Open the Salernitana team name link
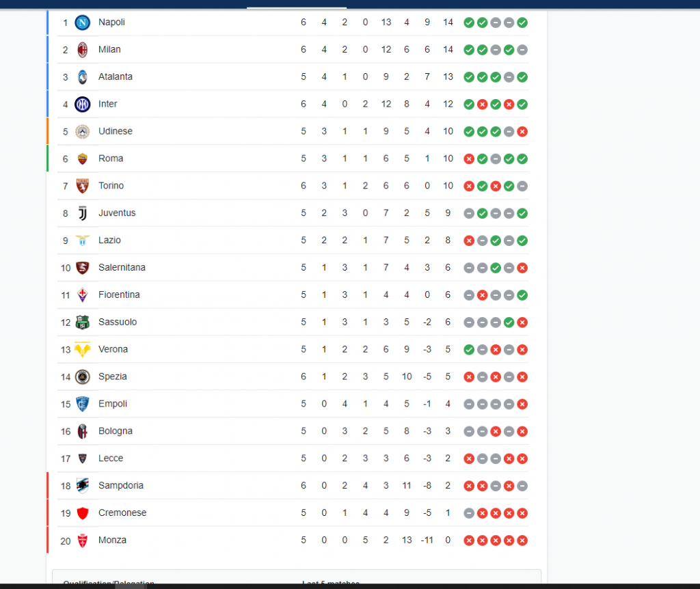Screen dimensions: 700x589 (x=122, y=267)
